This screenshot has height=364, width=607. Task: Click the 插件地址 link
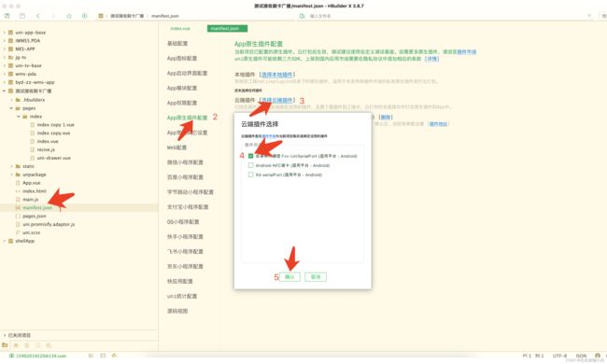pos(438,124)
